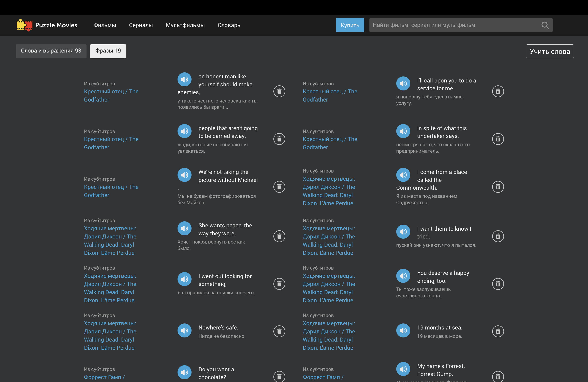Image resolution: width=588 pixels, height=382 pixels.
Task: Click the search magnifier icon
Action: coord(545,25)
